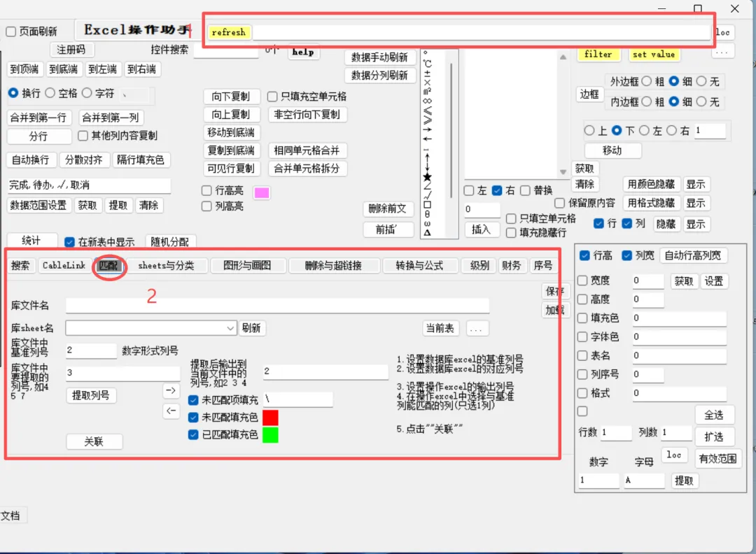Focus the 控件搜索 input box

pos(227,51)
